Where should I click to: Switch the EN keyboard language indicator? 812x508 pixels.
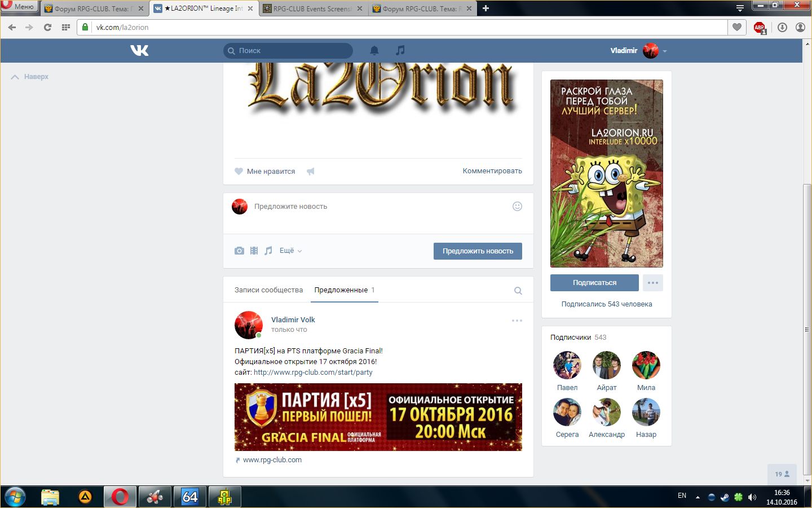682,496
